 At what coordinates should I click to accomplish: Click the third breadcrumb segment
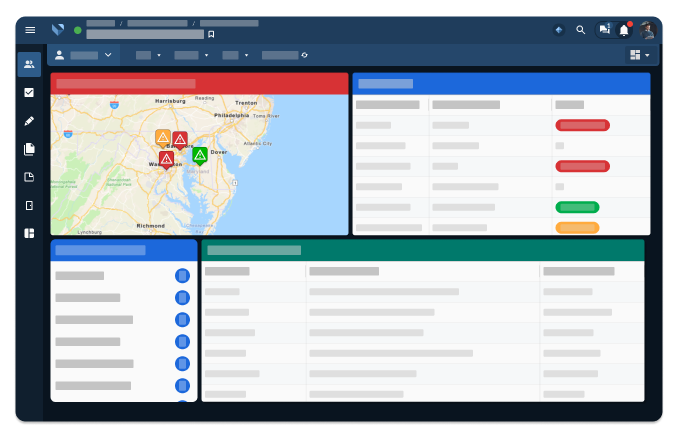click(229, 23)
